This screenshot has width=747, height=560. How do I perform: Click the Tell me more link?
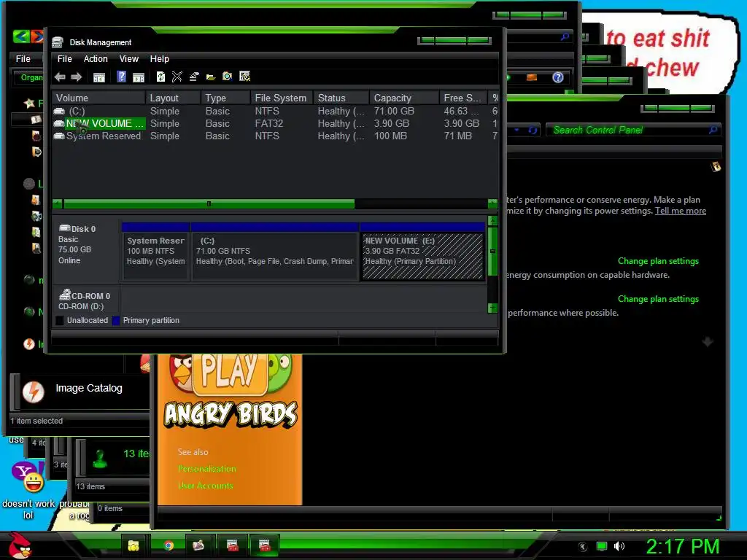(681, 211)
